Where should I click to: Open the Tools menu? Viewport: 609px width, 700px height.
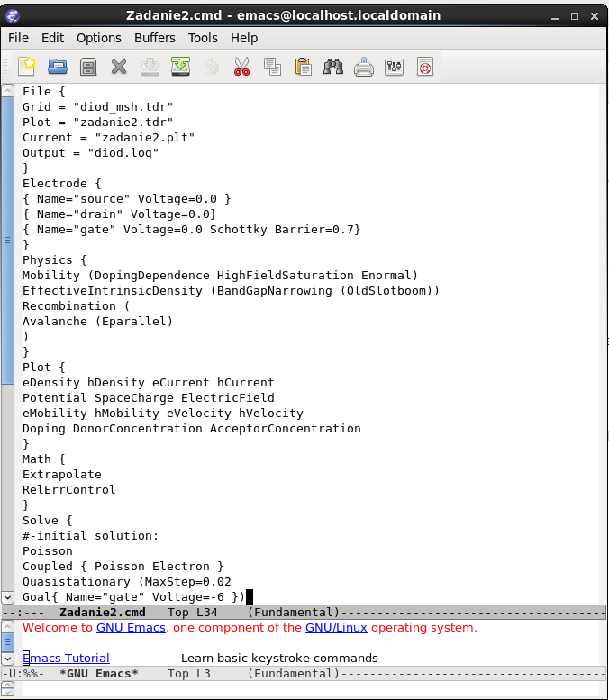click(x=203, y=38)
